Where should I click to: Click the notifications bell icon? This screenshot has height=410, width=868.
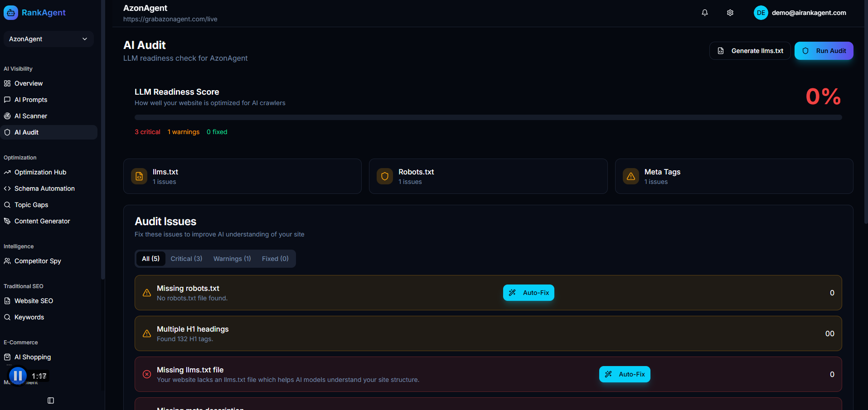point(704,13)
